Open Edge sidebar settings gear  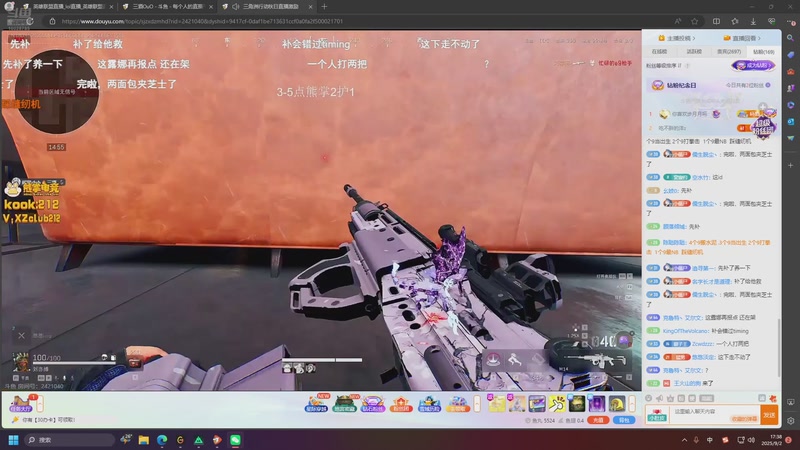click(x=790, y=421)
